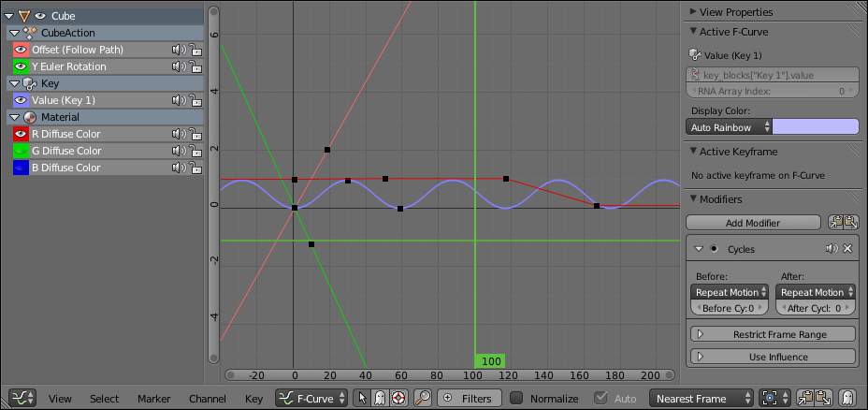Click the Add Modifier button
The width and height of the screenshot is (868, 410).
point(753,223)
